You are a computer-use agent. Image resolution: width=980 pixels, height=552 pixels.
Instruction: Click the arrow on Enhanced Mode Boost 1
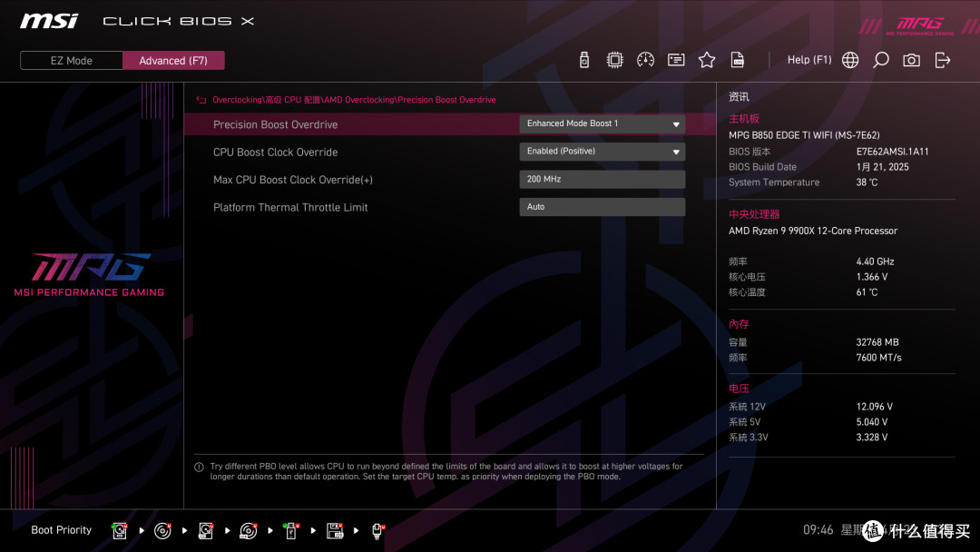point(676,124)
